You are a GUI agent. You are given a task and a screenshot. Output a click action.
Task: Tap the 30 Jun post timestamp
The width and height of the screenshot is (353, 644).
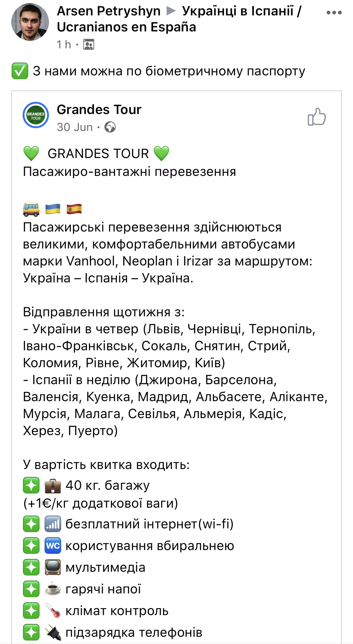pyautogui.click(x=75, y=127)
